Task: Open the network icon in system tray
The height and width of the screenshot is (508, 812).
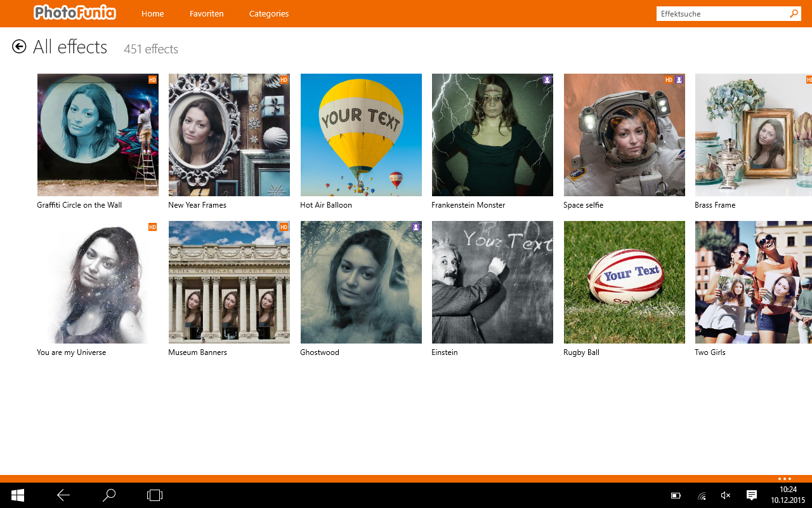Action: 701,495
